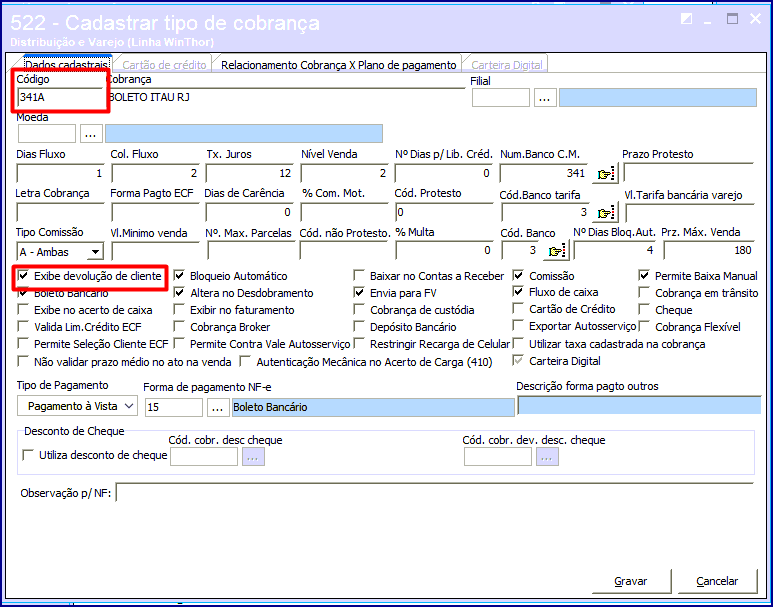This screenshot has width=773, height=607.
Task: Enable Utilizar taxa cadastrada na cobrança
Action: [x=518, y=344]
